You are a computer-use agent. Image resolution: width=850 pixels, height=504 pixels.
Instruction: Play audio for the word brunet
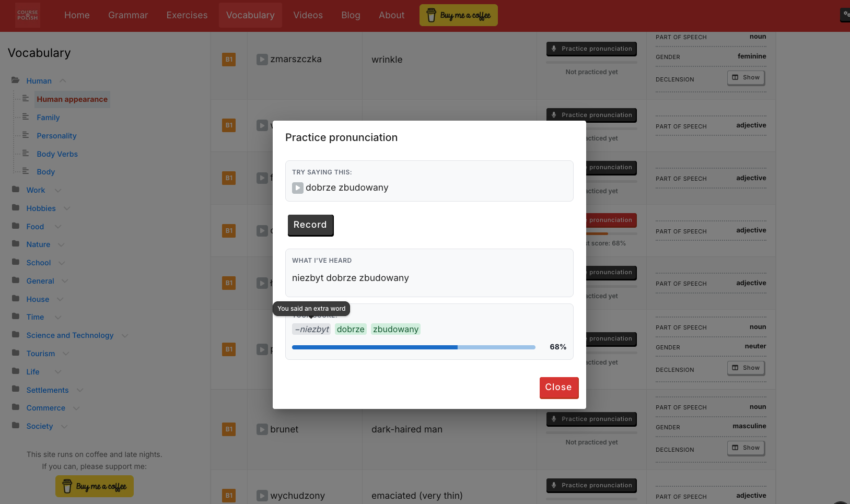pos(262,430)
